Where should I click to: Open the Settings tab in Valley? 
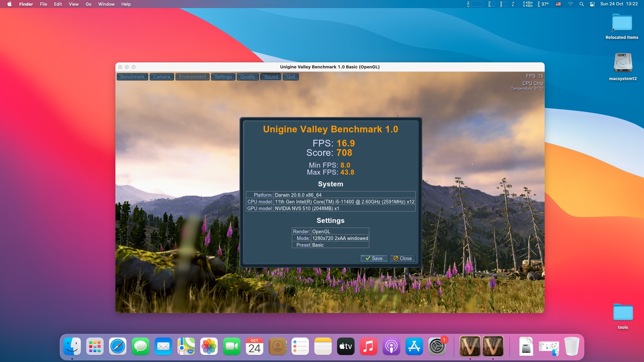[223, 77]
